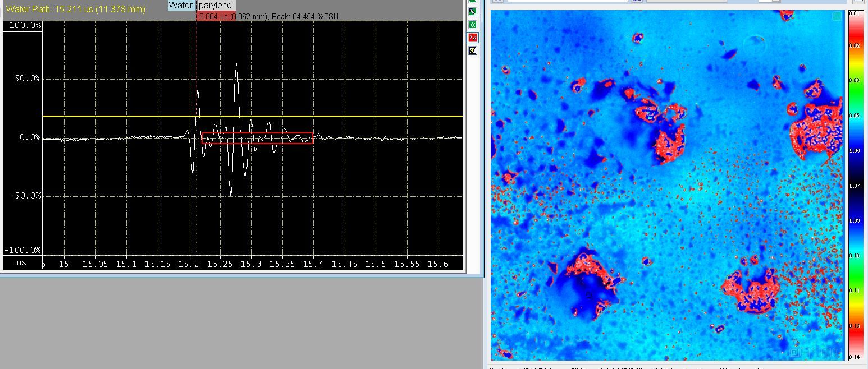
Task: Click the 0.14 label on color scale
Action: point(855,357)
